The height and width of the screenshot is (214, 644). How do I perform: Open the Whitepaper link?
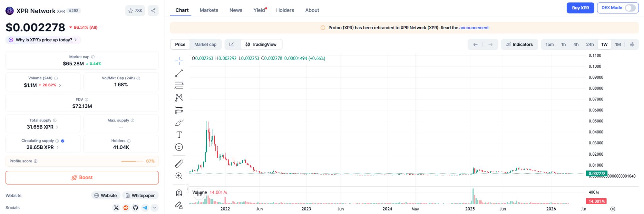tap(140, 195)
